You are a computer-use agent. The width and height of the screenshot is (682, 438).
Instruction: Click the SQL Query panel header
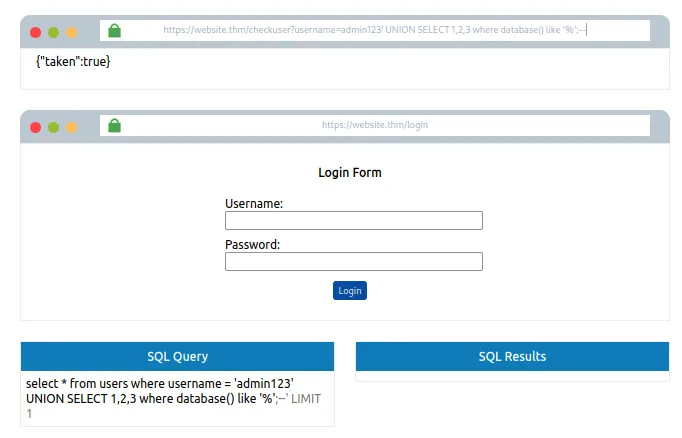click(177, 356)
